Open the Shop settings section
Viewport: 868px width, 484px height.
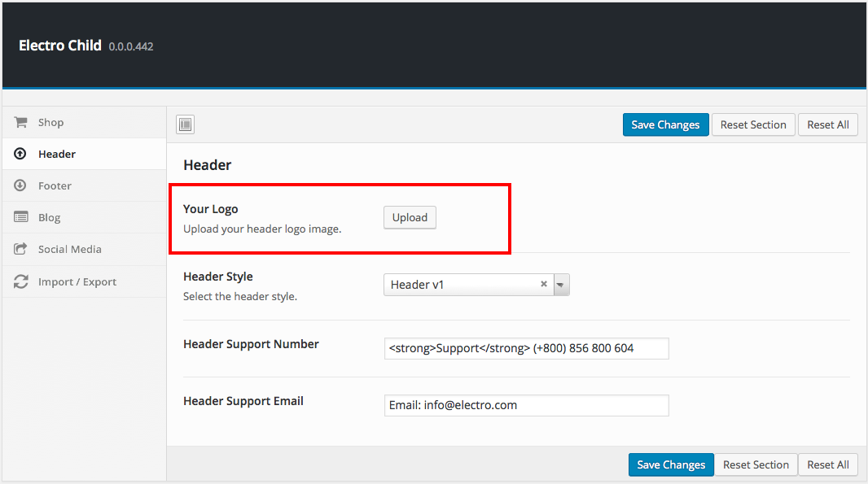point(84,122)
